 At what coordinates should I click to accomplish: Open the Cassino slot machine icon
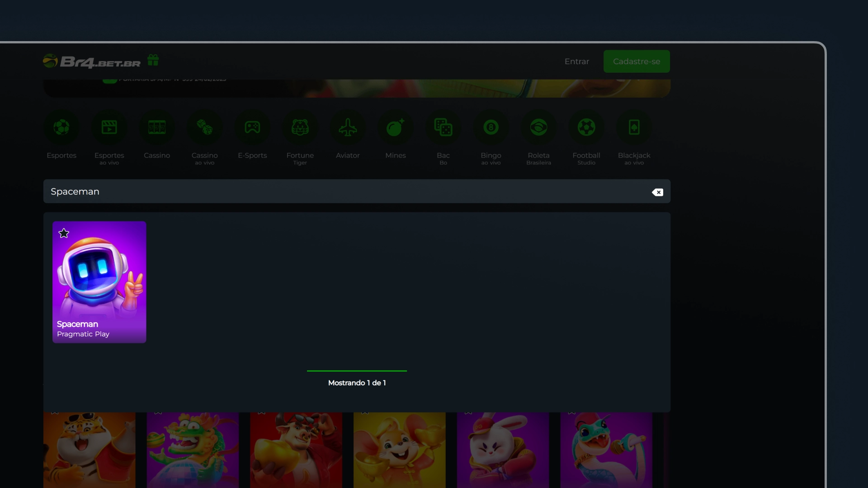coord(157,127)
